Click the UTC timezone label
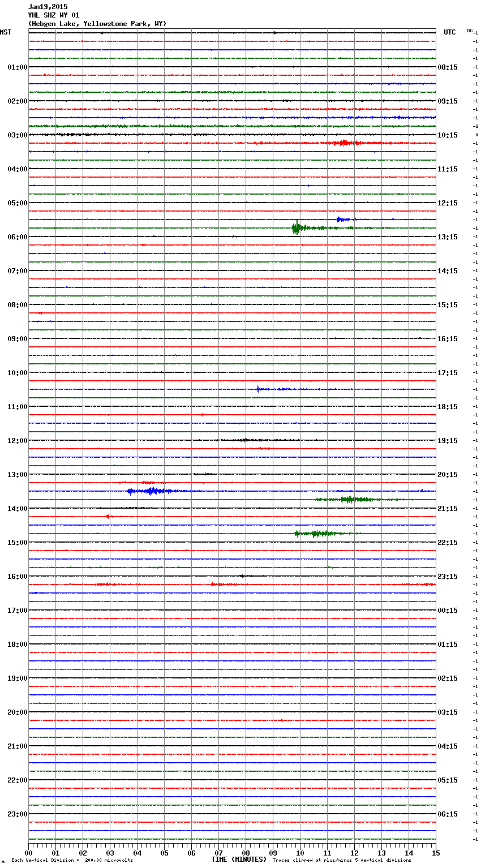The image size is (481, 868). coord(450,32)
